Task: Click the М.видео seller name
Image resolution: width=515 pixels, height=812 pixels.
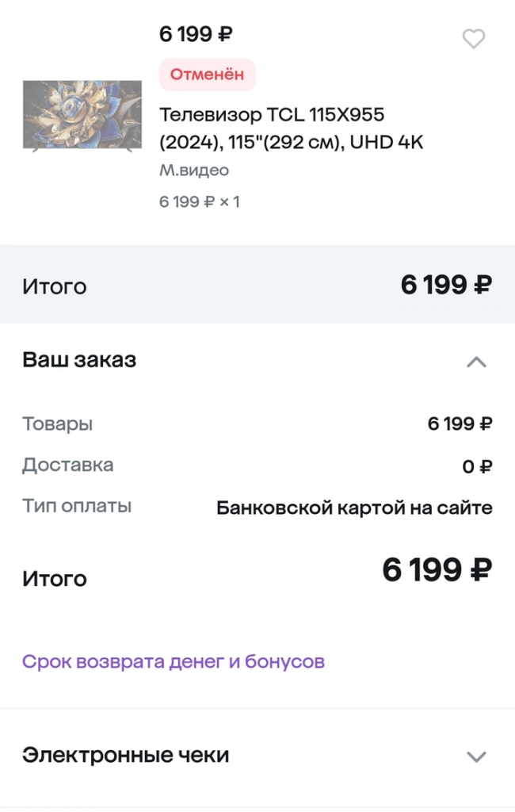Action: (193, 170)
